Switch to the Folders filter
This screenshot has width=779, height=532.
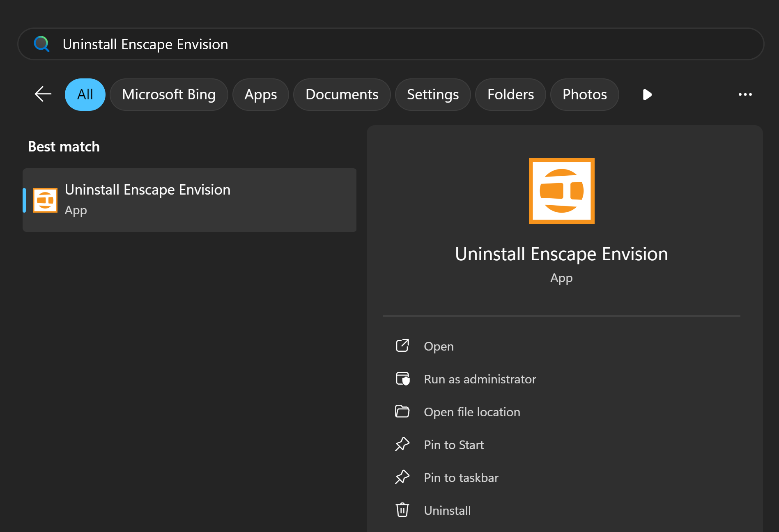click(510, 94)
